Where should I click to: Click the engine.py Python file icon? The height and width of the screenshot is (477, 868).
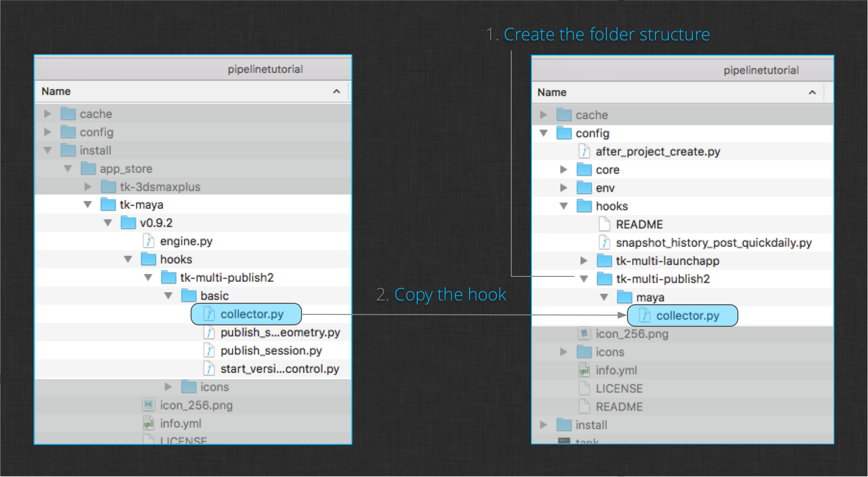tap(149, 241)
